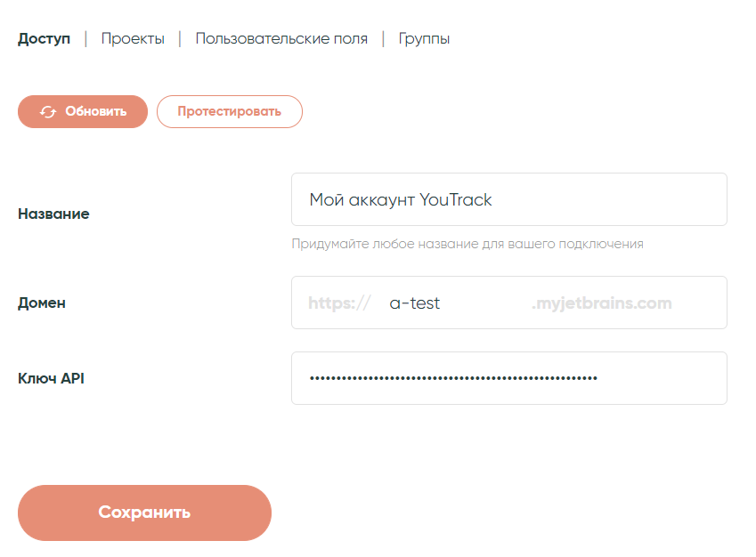Viewport: 756px width, 557px height.
Task: Go to the Группы tab
Action: pos(424,39)
